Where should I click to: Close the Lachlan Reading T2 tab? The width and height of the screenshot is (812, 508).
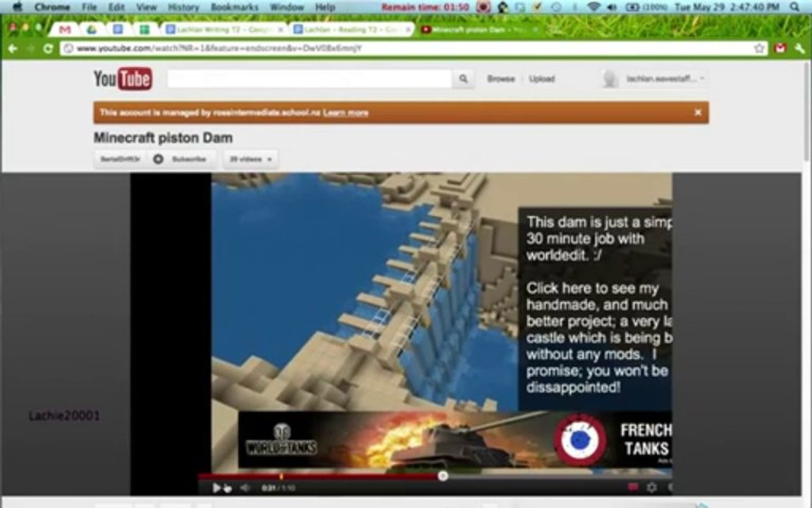click(x=409, y=30)
